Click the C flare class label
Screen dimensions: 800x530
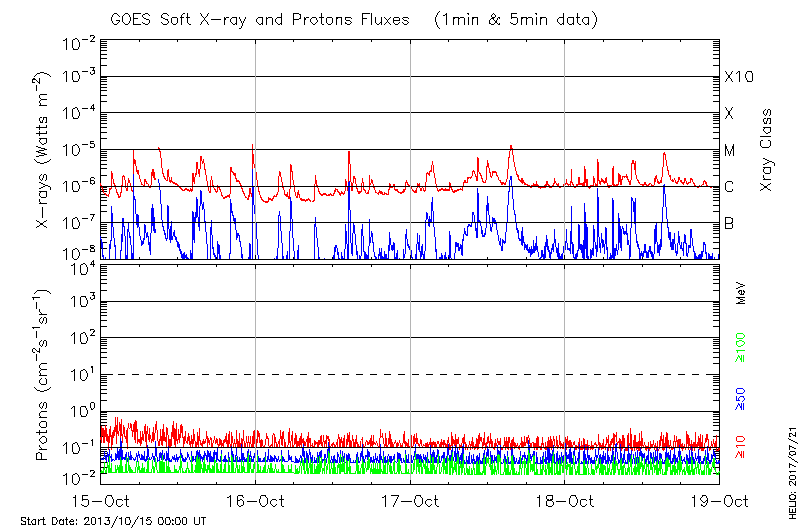729,187
